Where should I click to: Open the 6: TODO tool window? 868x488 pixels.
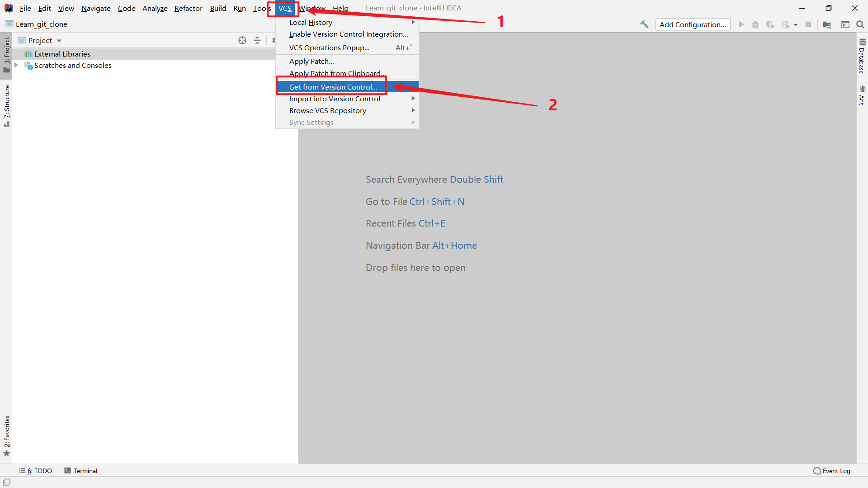coord(35,471)
